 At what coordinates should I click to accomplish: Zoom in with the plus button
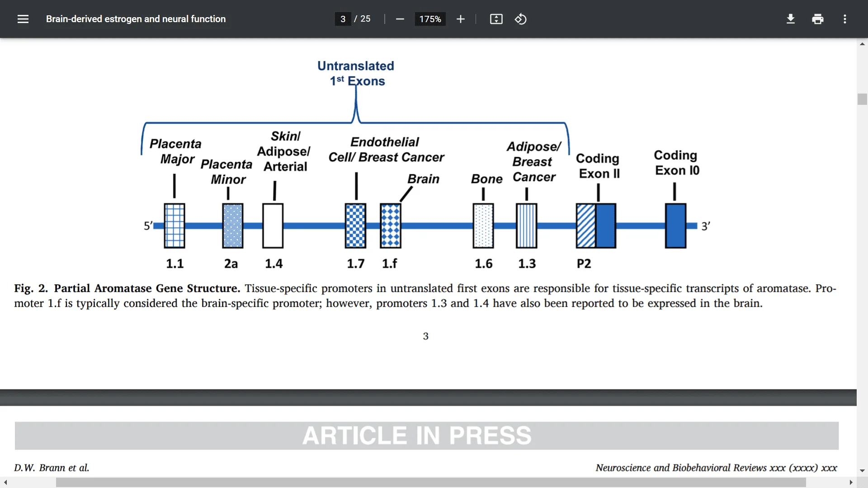pos(461,19)
